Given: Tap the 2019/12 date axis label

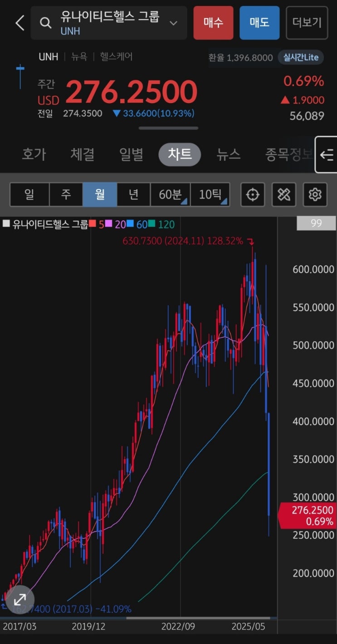Looking at the screenshot, I should 88,626.
